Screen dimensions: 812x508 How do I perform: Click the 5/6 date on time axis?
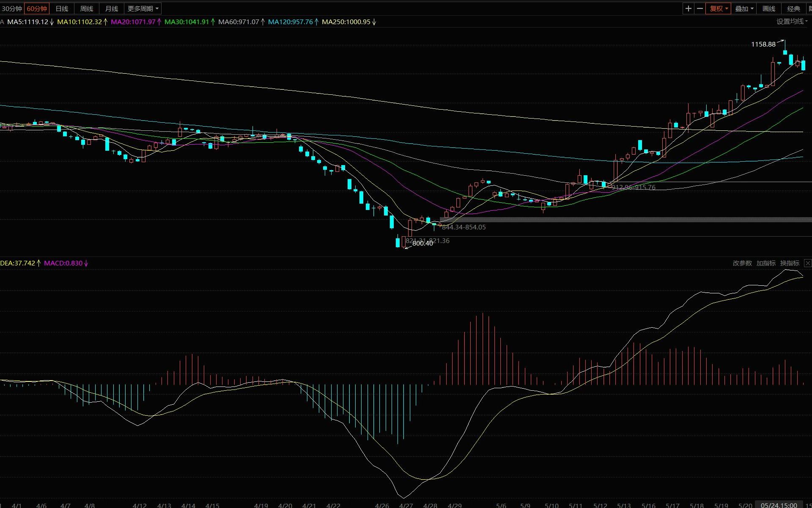[x=501, y=505]
